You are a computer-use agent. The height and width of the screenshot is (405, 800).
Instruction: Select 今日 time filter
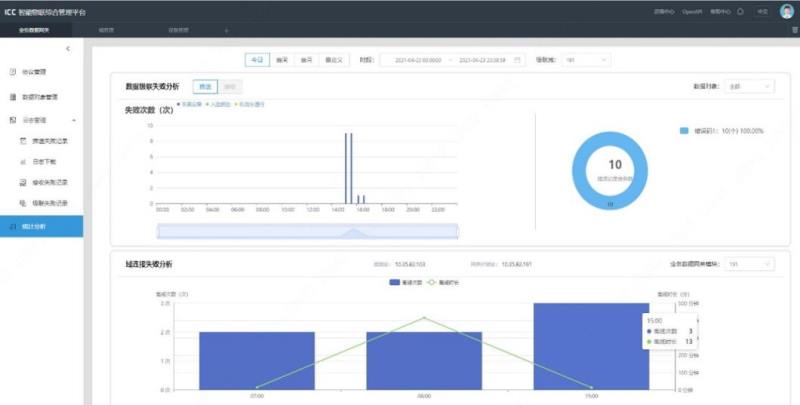pyautogui.click(x=257, y=60)
